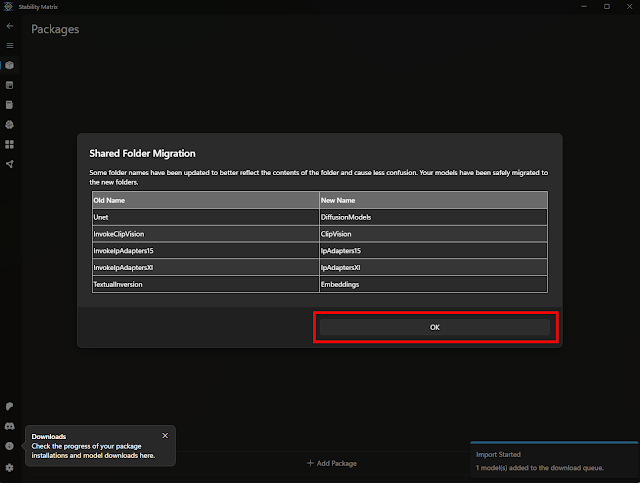Select the InvokeIpAdaptersXl cell

pyautogui.click(x=205, y=267)
